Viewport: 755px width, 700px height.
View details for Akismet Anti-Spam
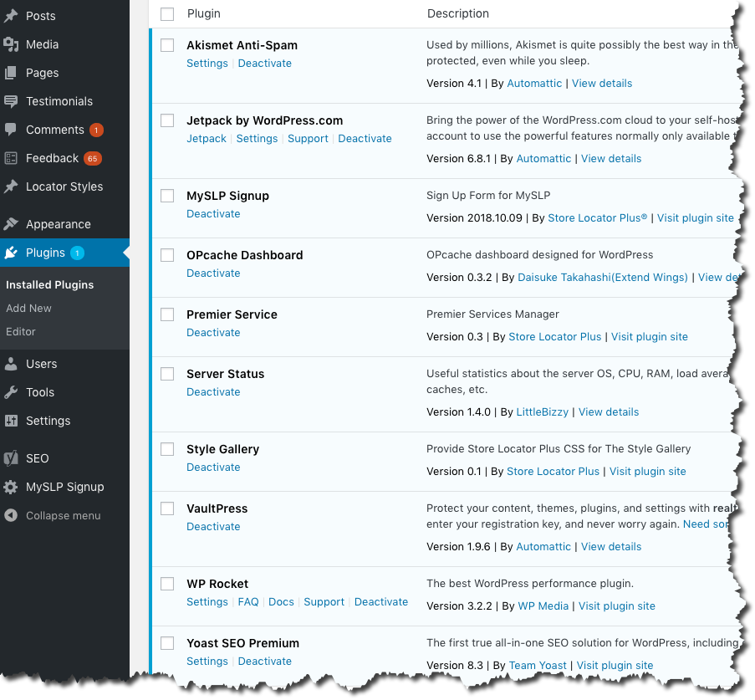coord(602,83)
